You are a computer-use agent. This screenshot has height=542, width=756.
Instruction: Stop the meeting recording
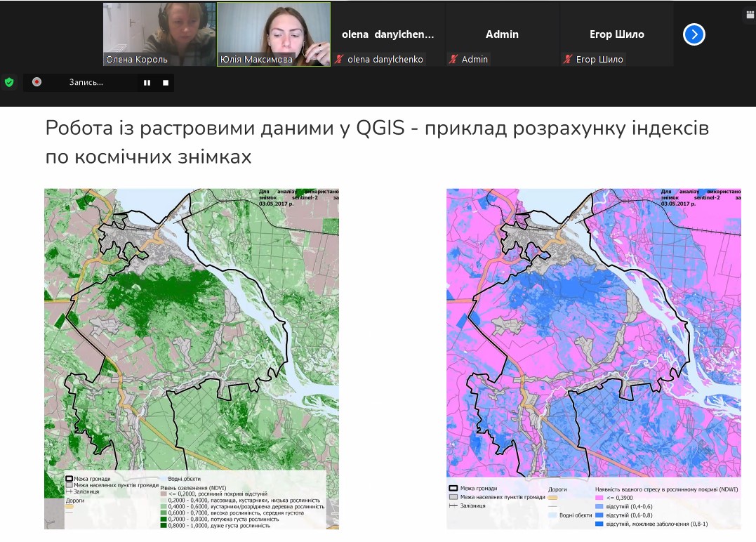coord(166,82)
